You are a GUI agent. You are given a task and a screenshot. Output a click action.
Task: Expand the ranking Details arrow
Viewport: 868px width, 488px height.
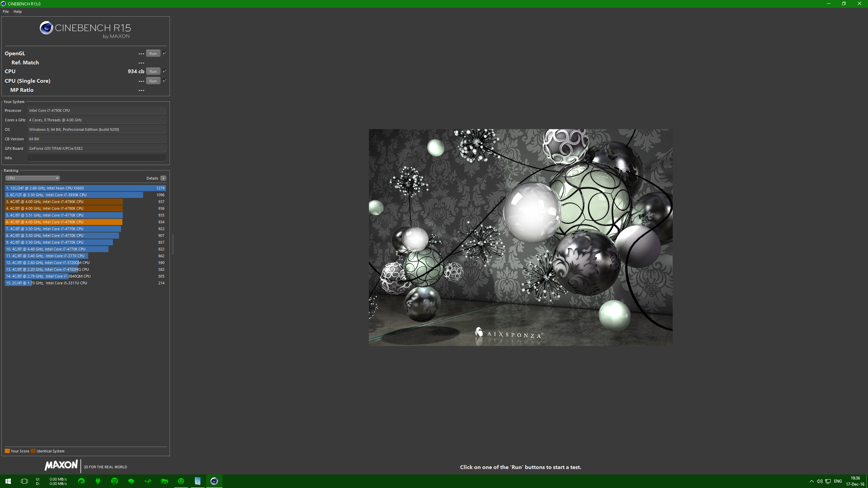pyautogui.click(x=163, y=178)
